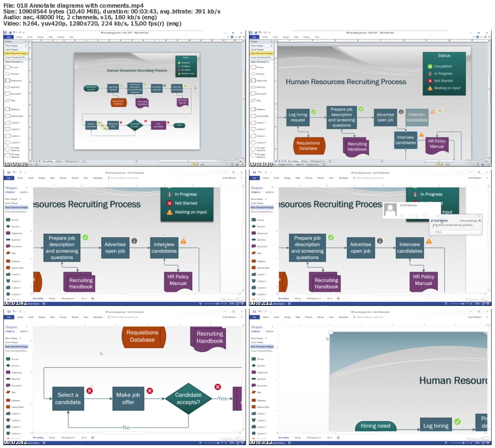The width and height of the screenshot is (495, 448).
Task: Select Cross-Functional Flowchart stencil in 00:00:40 frame
Action: [16, 58]
